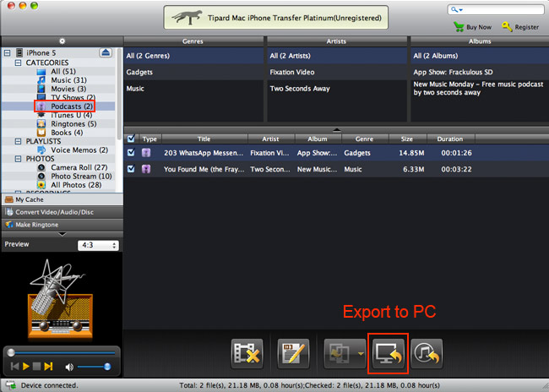Click the Register link
The image size is (549, 392).
(526, 27)
